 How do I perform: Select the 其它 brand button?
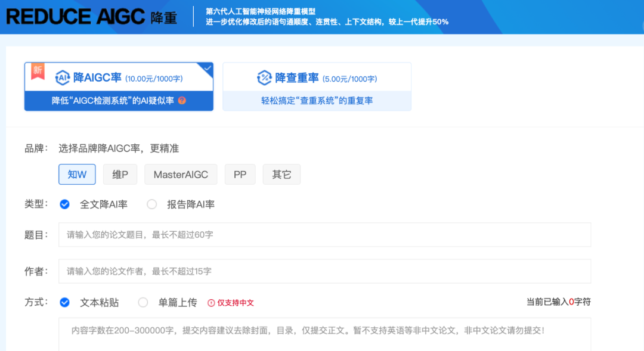[281, 174]
